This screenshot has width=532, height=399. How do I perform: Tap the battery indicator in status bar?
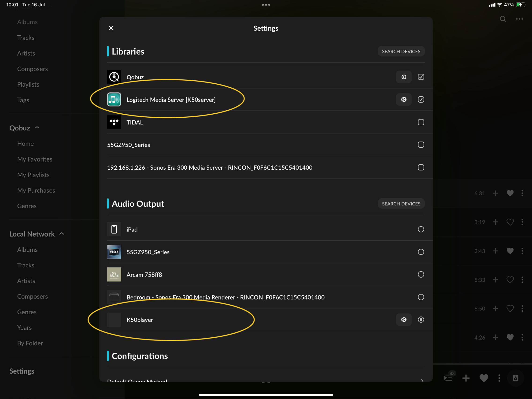(x=521, y=5)
